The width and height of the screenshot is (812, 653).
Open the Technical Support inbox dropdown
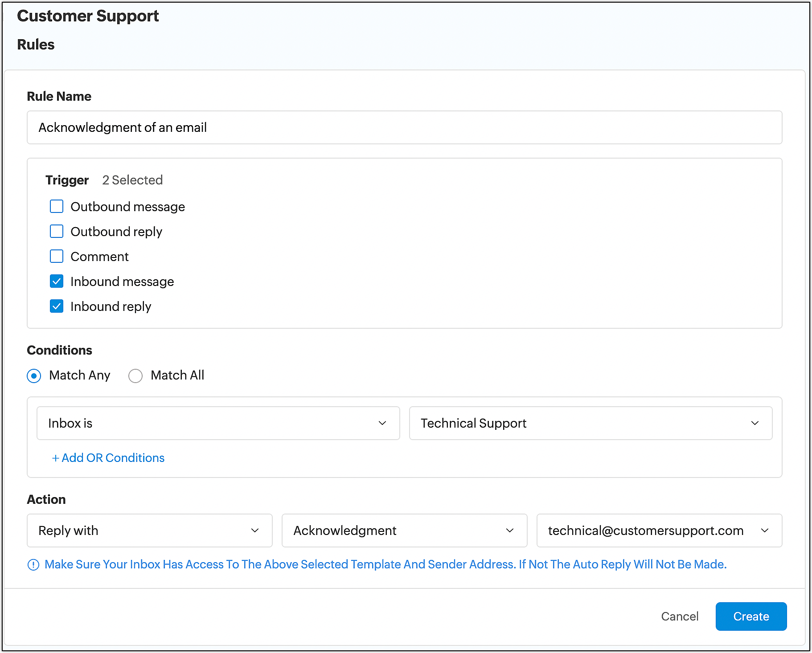pos(590,423)
